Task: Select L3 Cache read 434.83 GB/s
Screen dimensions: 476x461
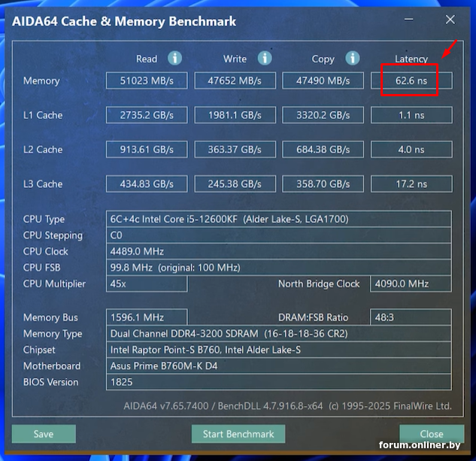Action: click(147, 183)
